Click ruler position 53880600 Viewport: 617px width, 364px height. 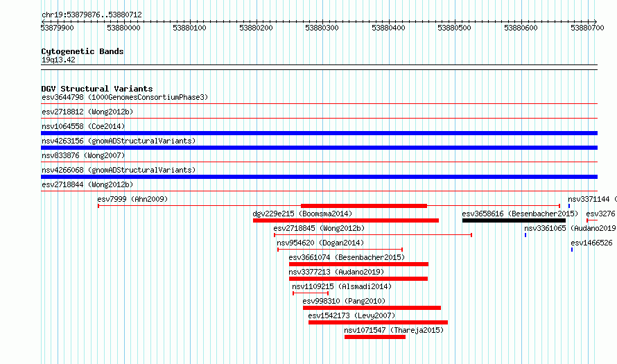[521, 28]
